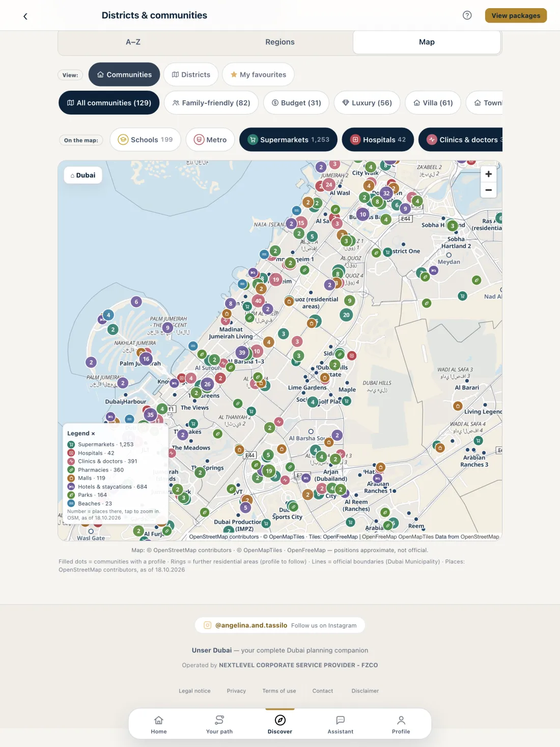
Task: Toggle Metro layer on the map
Action: (210, 140)
